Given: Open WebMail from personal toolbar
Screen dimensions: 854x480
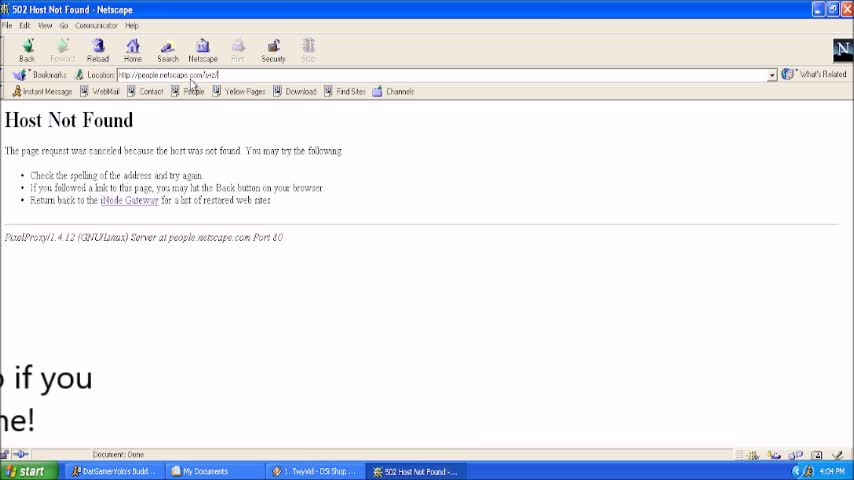Looking at the screenshot, I should pyautogui.click(x=100, y=92).
